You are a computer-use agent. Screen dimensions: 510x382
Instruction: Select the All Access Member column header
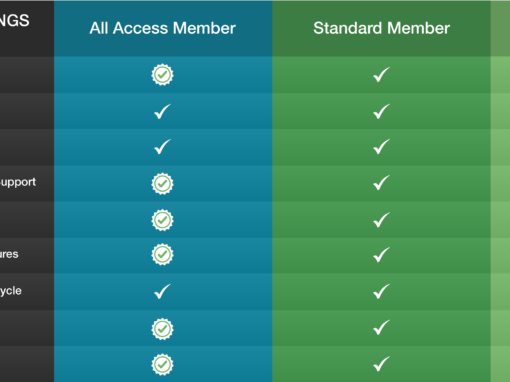163,28
